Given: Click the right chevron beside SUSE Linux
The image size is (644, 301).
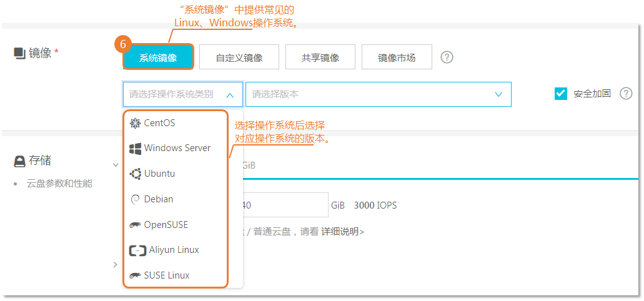Looking at the screenshot, I should (116, 264).
